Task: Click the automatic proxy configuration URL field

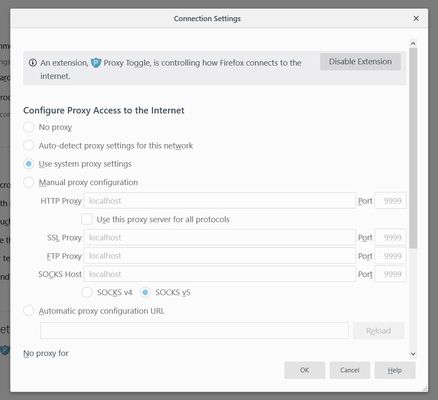Action: (x=194, y=331)
